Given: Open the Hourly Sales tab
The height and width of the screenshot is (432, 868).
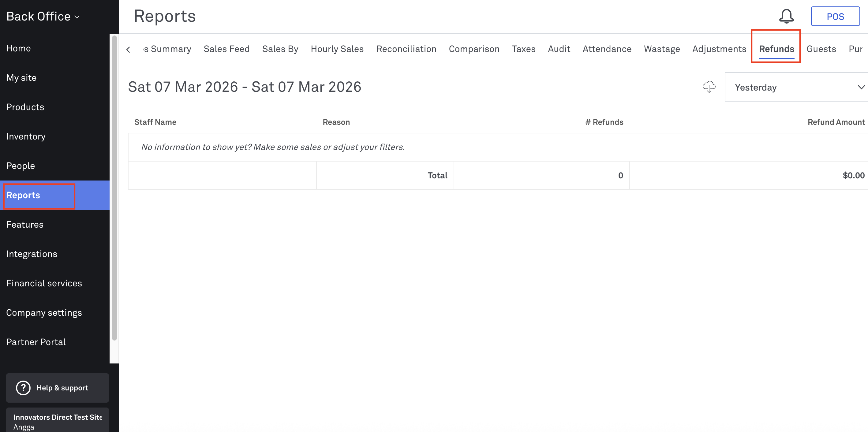Looking at the screenshot, I should click(337, 49).
